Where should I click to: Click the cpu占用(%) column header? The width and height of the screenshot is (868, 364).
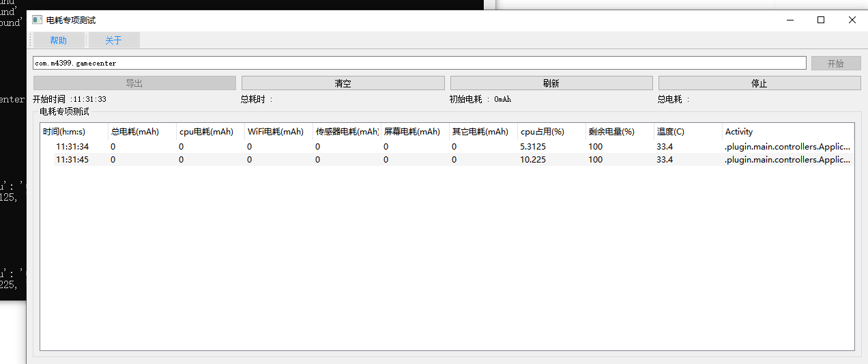tap(551, 132)
